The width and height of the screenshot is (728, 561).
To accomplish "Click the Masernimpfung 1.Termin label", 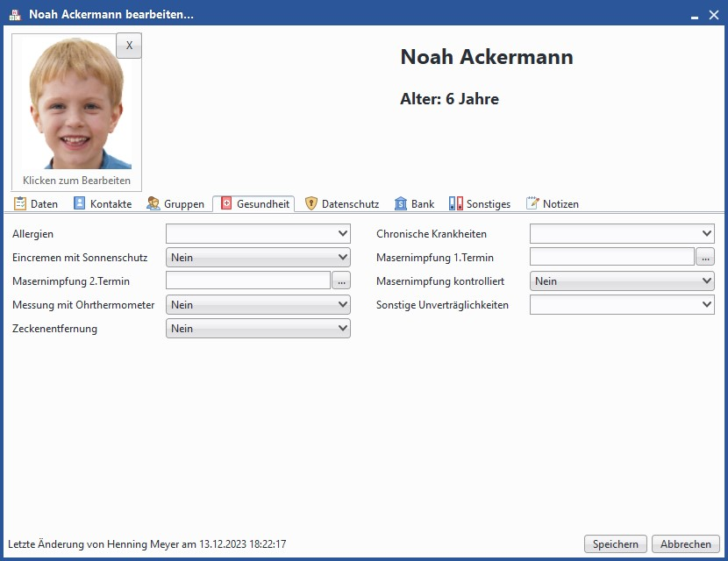I will point(435,258).
